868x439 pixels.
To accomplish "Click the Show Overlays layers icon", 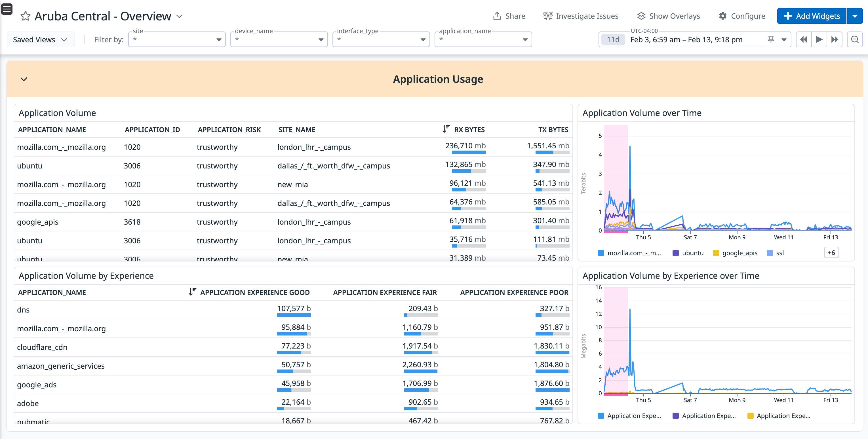I will point(641,15).
